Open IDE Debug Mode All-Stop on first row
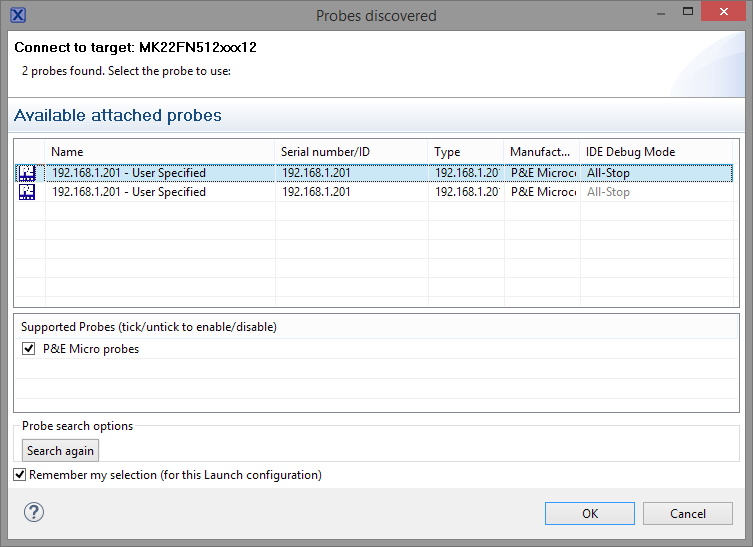753x547 pixels. point(608,173)
